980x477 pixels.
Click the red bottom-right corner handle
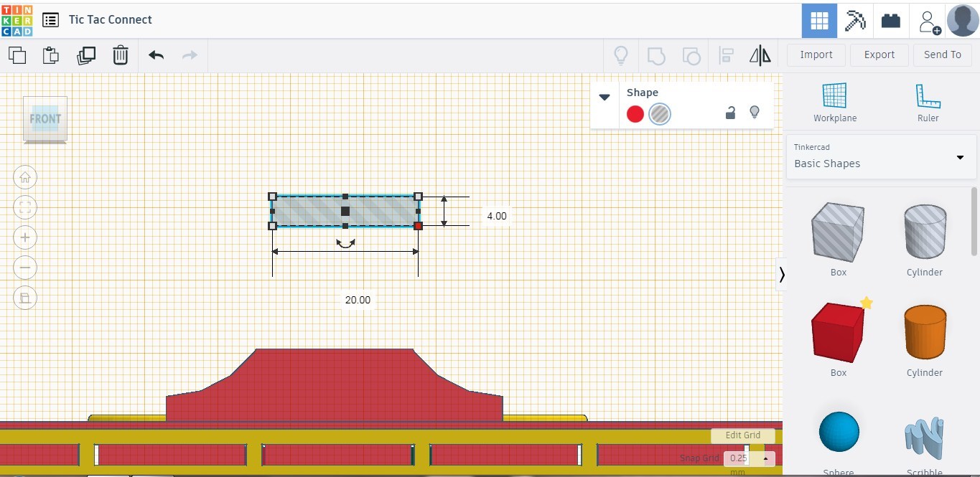419,226
